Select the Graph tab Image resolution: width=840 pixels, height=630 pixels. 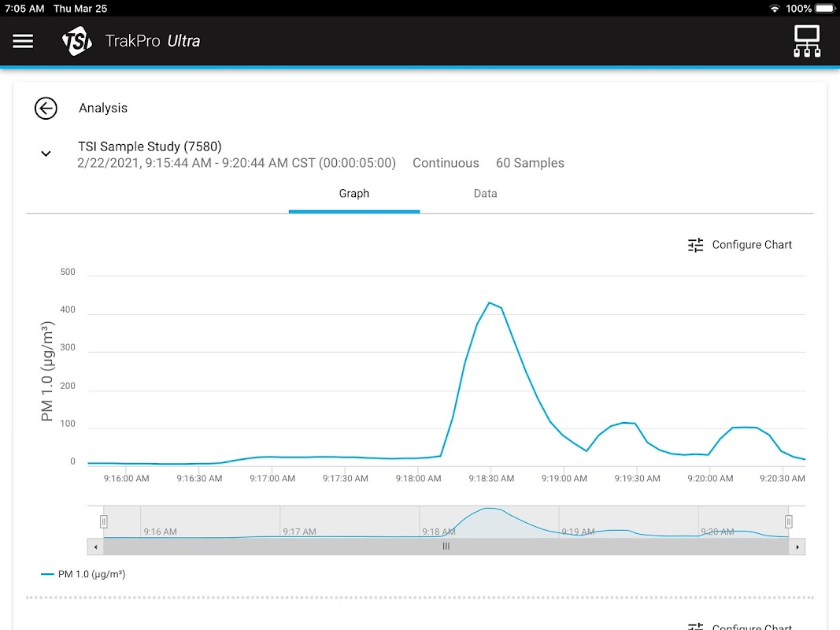point(354,194)
